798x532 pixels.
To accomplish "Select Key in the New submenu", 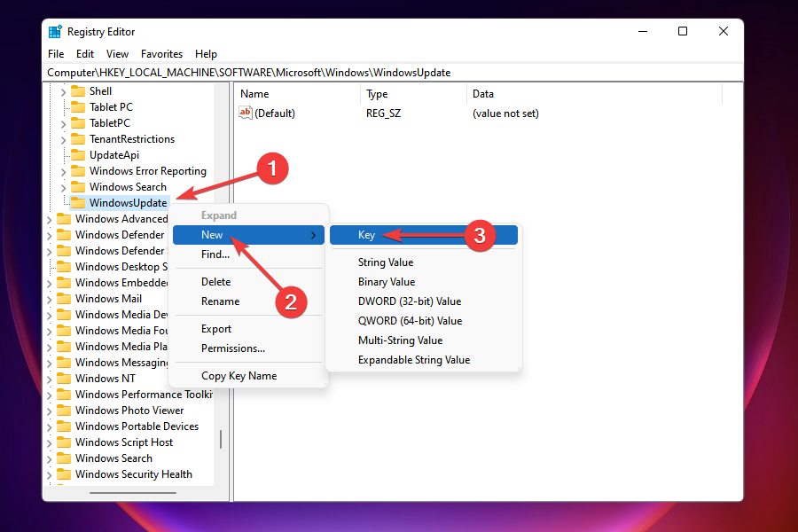I will (424, 235).
